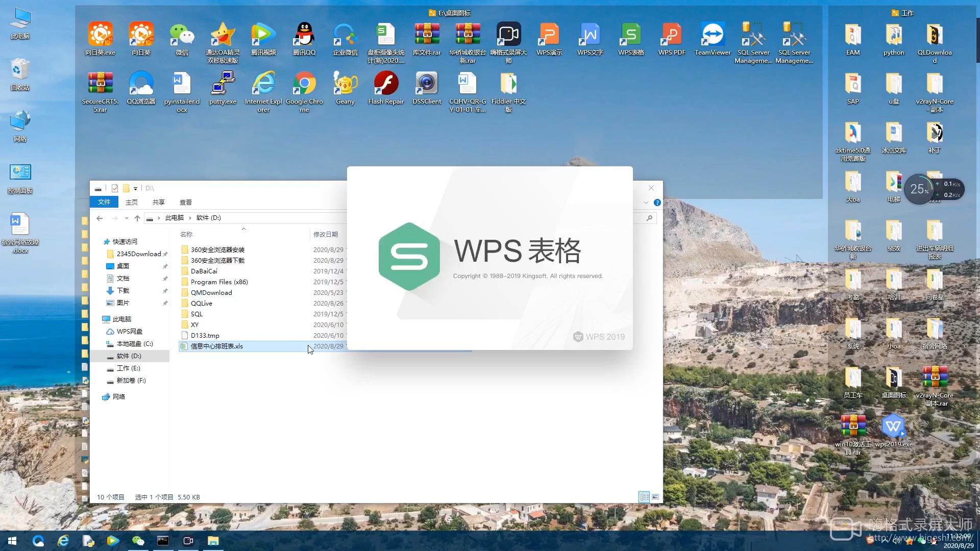This screenshot has width=980, height=551.
Task: Open WeChat from the taskbar
Action: click(138, 541)
